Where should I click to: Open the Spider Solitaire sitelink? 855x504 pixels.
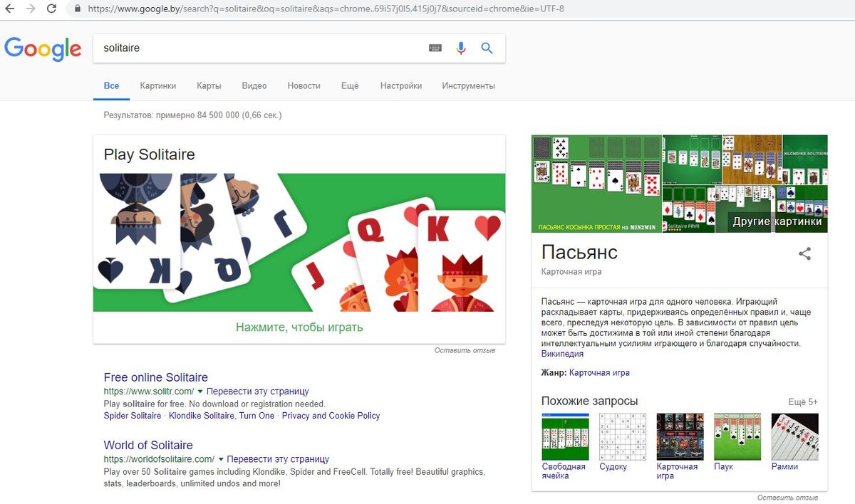pos(133,416)
